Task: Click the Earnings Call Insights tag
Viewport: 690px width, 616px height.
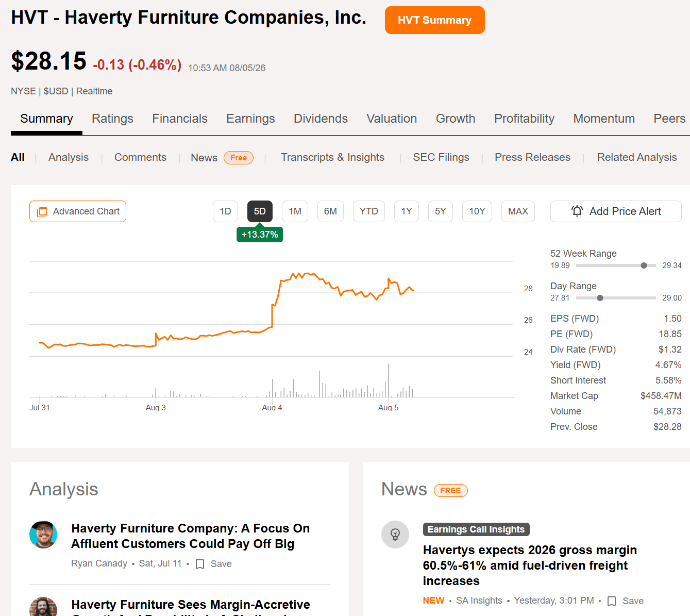Action: 476,529
